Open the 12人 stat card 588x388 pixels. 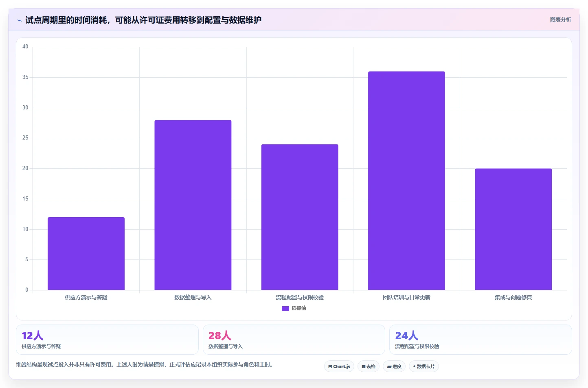click(x=107, y=340)
